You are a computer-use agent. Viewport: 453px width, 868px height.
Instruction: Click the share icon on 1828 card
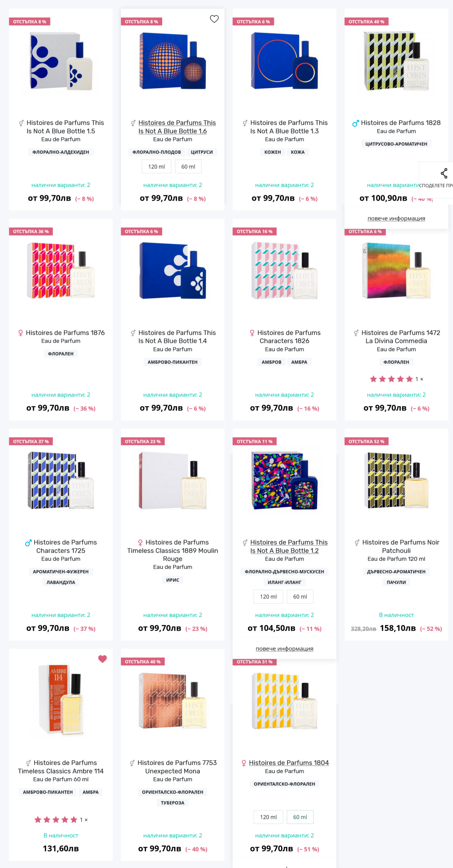(444, 173)
